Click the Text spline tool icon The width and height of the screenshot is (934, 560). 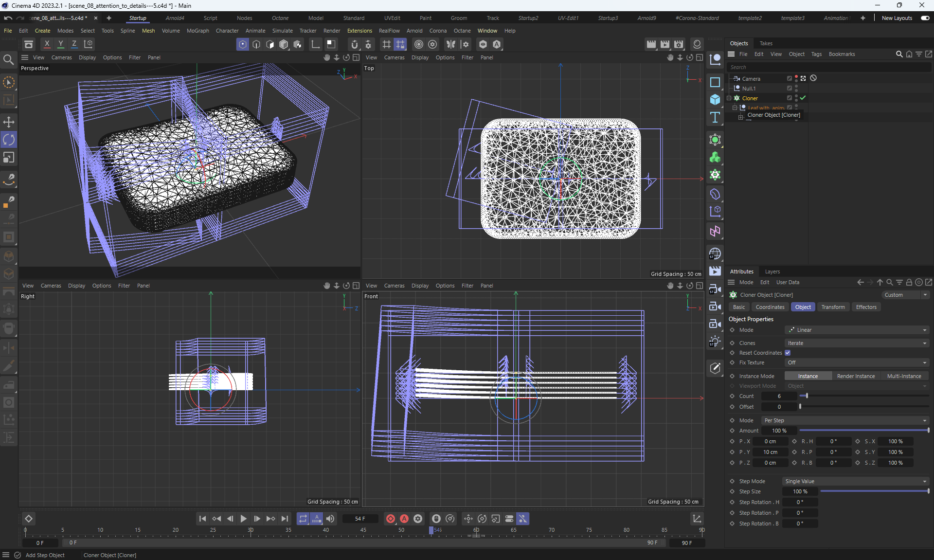pyautogui.click(x=715, y=117)
